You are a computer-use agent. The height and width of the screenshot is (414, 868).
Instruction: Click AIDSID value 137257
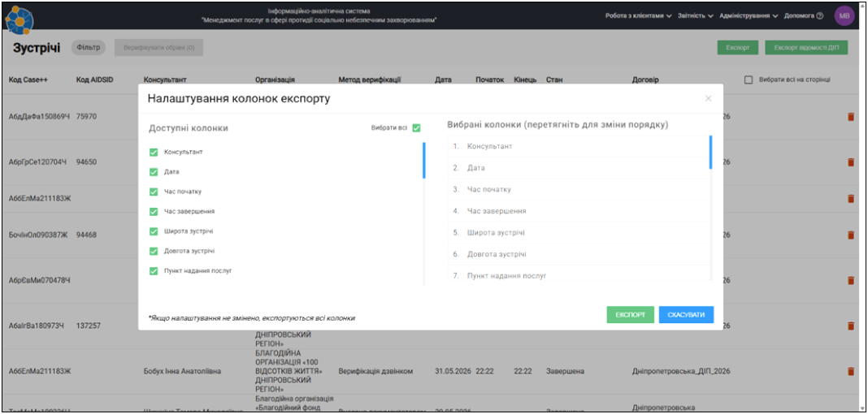[89, 326]
